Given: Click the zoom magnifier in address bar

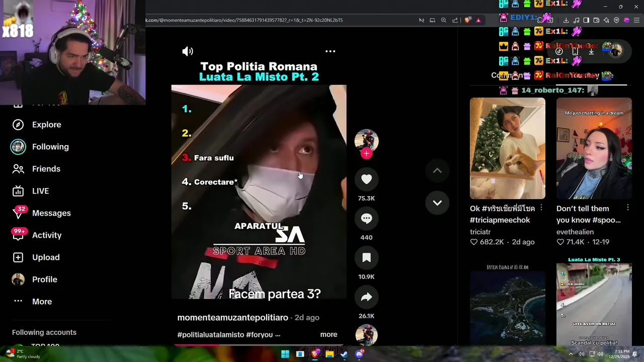Looking at the screenshot, I should [444, 20].
